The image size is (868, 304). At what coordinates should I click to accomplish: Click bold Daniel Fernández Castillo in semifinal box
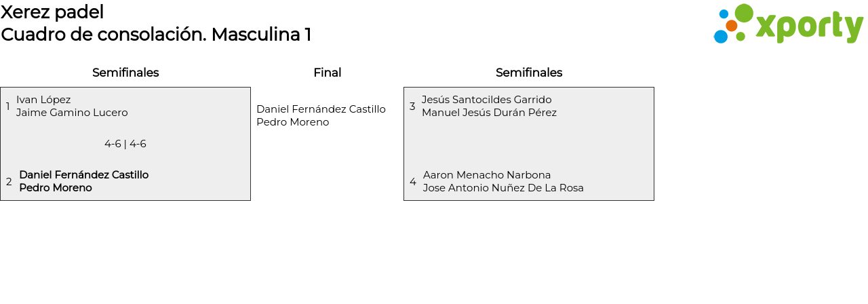[84, 175]
